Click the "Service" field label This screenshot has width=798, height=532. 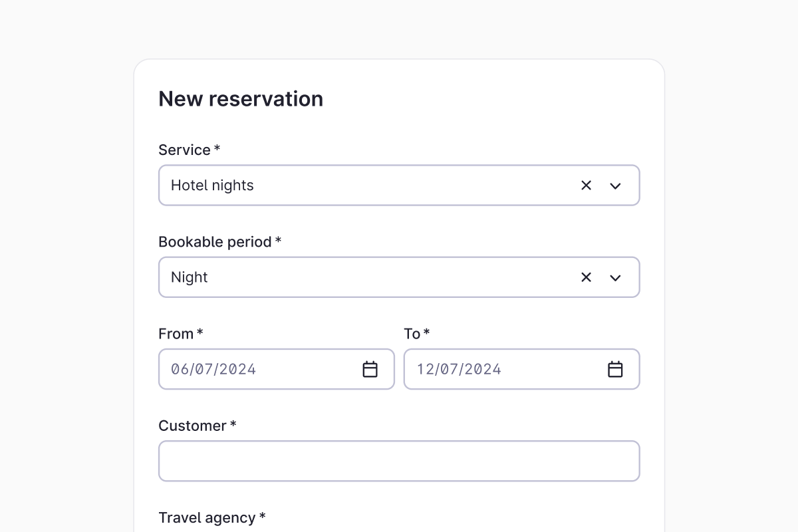click(x=184, y=150)
